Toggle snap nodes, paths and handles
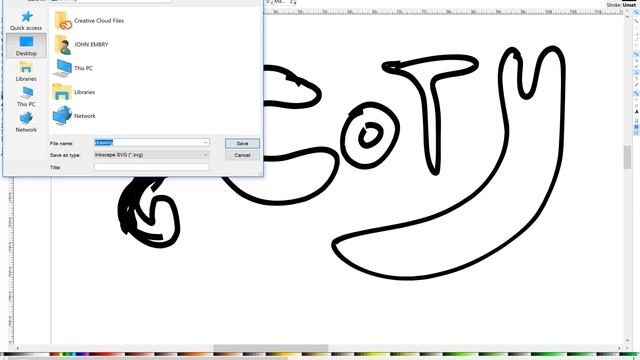Screen dimensions: 640x360 pos(636,54)
